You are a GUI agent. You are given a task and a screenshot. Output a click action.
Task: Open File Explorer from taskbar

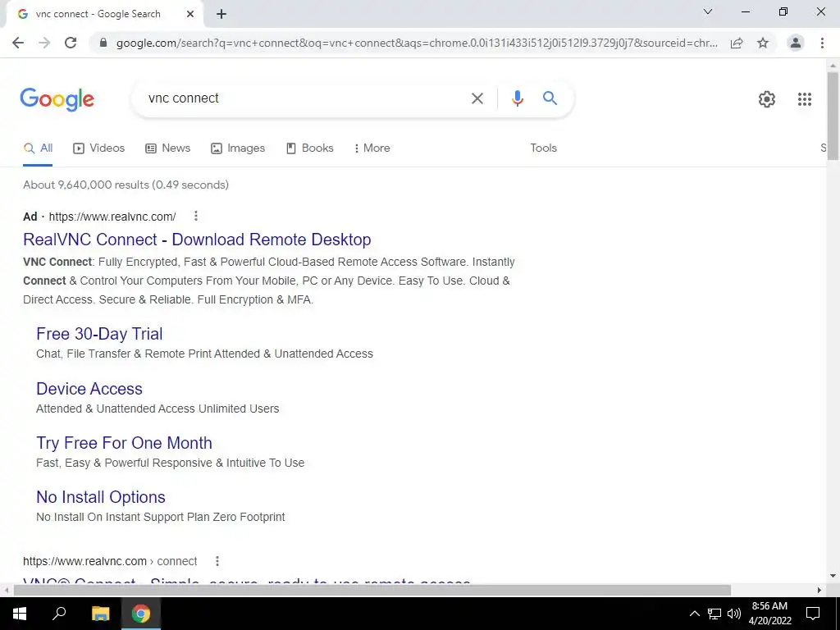[x=100, y=614]
